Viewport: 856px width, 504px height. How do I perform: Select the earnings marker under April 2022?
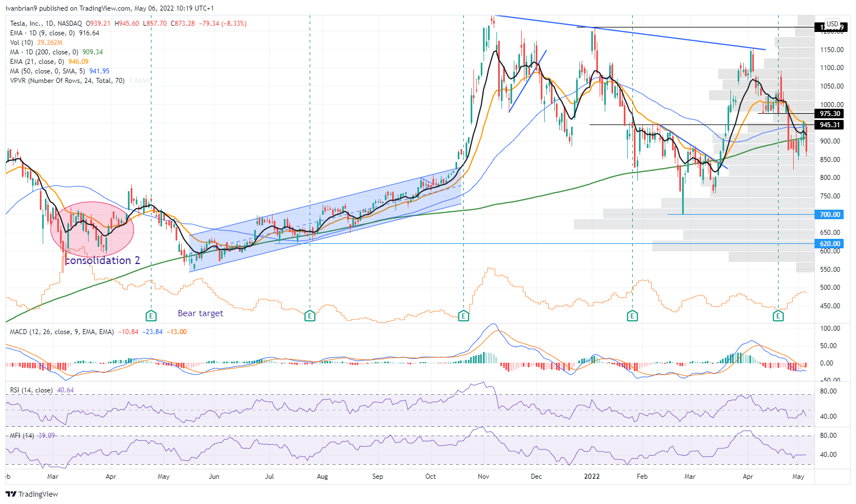(777, 316)
